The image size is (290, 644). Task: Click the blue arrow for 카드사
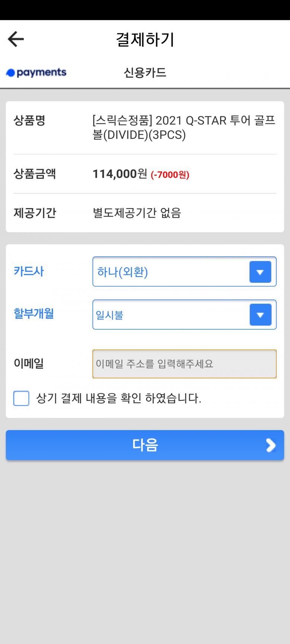pyautogui.click(x=260, y=272)
